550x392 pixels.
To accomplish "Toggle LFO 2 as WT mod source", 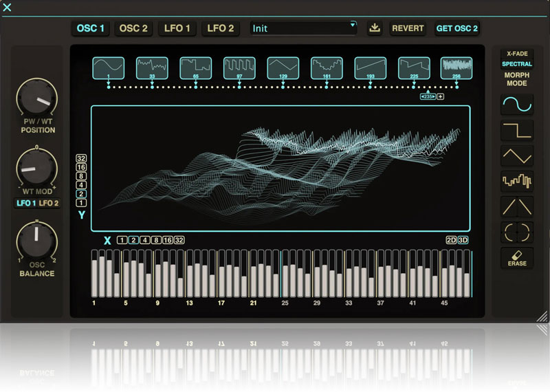I will pos(48,203).
